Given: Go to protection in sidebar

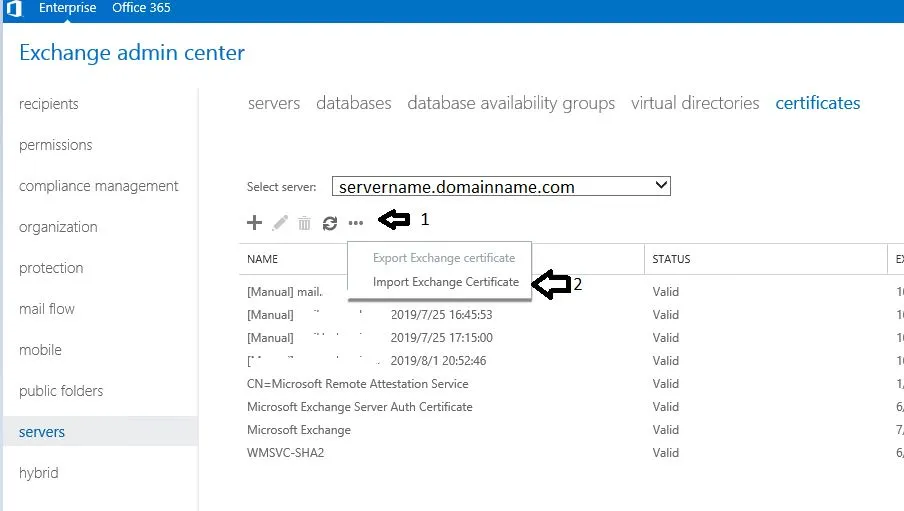Looking at the screenshot, I should [51, 268].
